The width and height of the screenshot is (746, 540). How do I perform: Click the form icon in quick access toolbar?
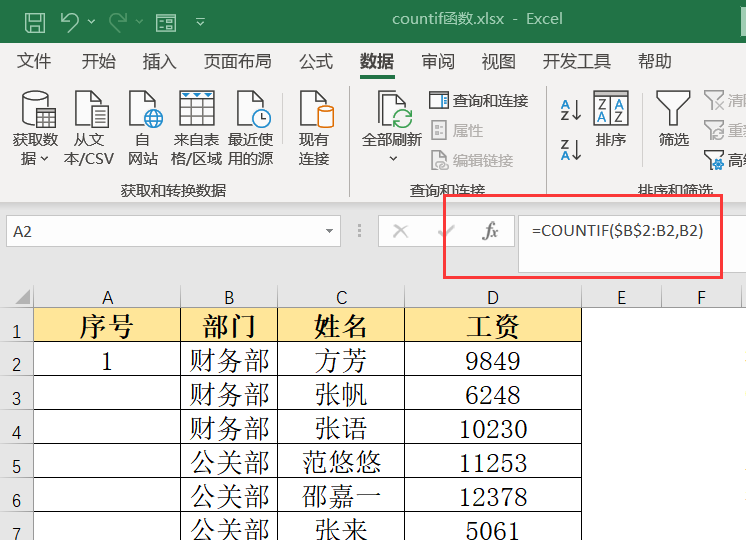[166, 22]
